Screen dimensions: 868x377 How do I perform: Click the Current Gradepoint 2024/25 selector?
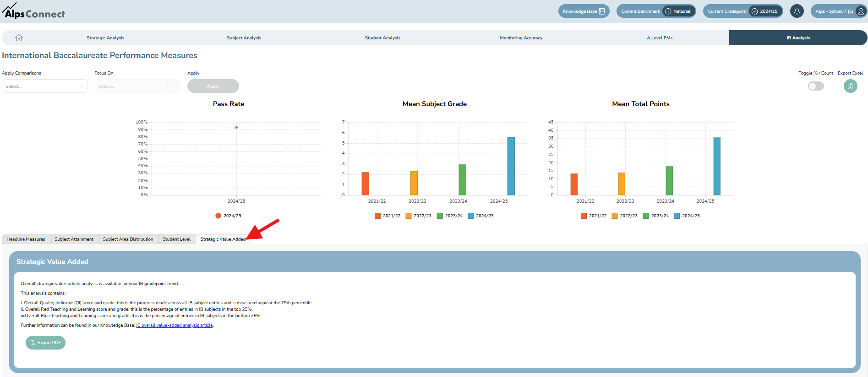(x=742, y=11)
